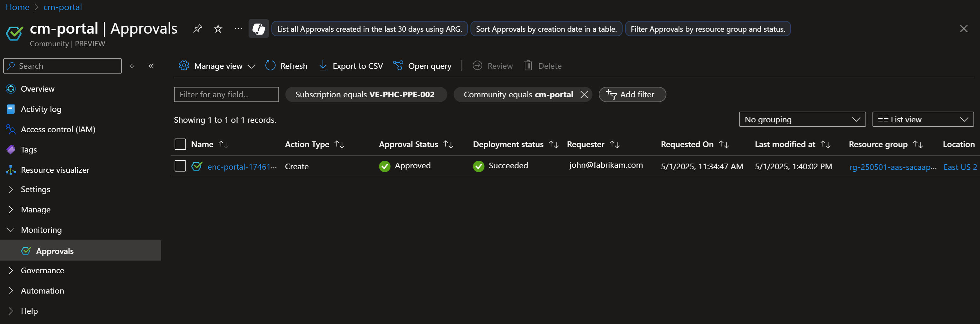
Task: Sort by Requested On column arrows
Action: coord(724,144)
